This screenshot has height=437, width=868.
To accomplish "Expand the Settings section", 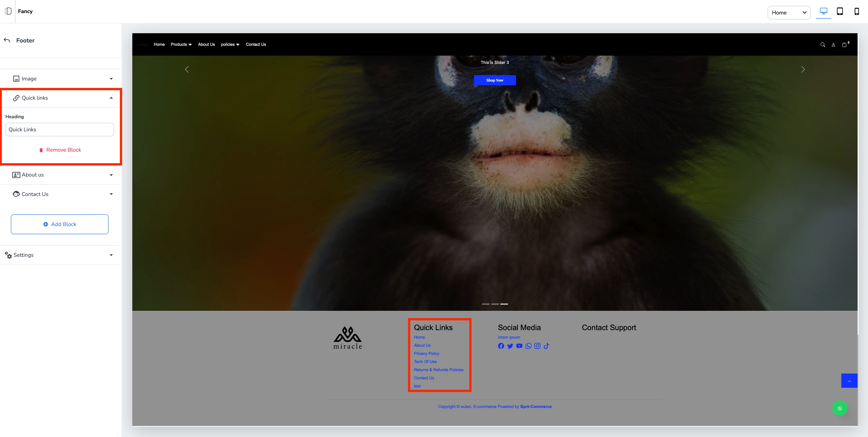I will [x=61, y=255].
